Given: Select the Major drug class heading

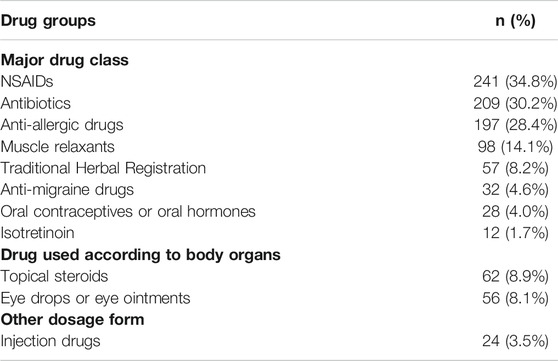Looking at the screenshot, I should point(64,60).
